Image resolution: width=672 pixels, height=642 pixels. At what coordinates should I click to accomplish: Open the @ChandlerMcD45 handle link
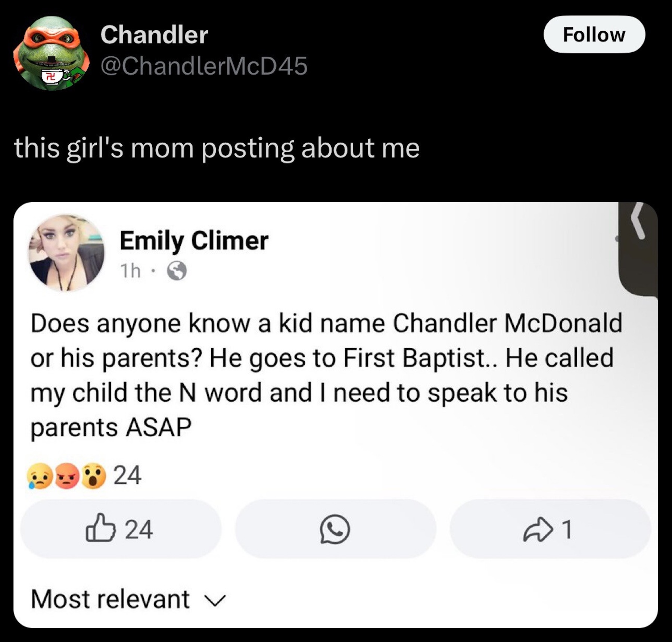pos(204,66)
